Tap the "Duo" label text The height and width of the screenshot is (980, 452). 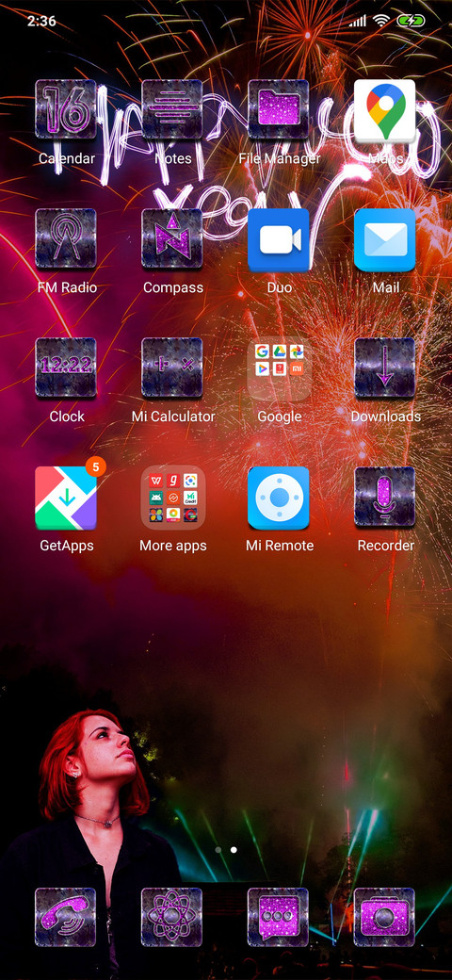pos(280,287)
